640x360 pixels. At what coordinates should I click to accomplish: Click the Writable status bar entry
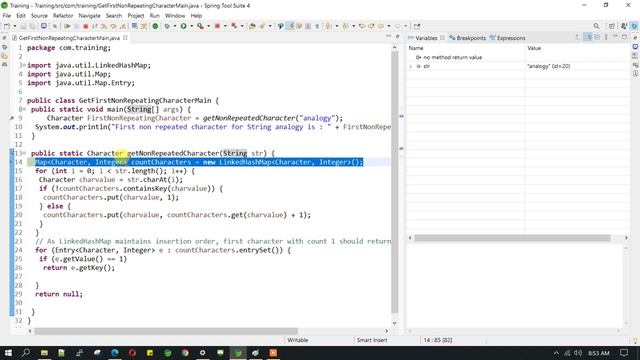point(298,340)
